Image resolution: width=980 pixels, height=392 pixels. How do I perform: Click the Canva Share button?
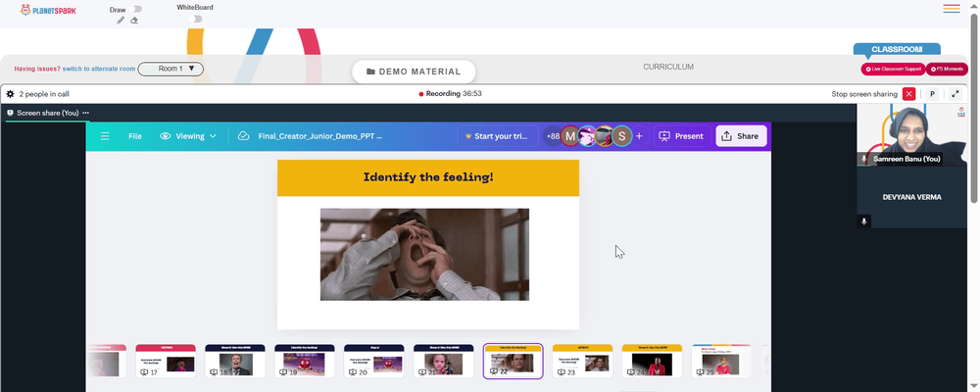pyautogui.click(x=741, y=136)
